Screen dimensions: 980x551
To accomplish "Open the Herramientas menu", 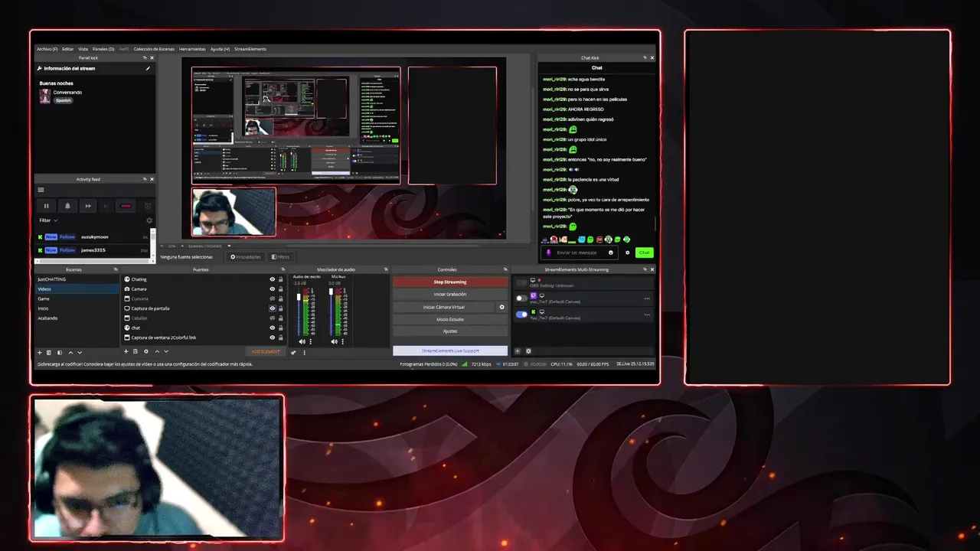I will 192,49.
